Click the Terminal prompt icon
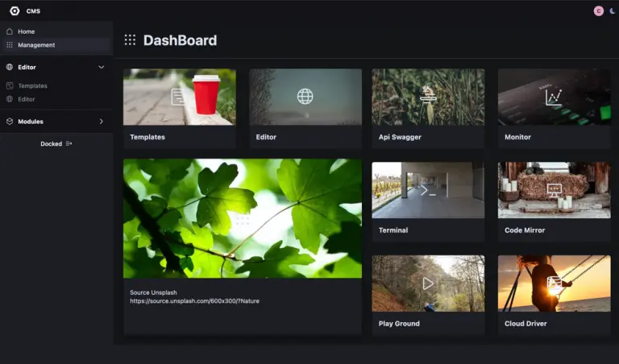 coord(428,190)
